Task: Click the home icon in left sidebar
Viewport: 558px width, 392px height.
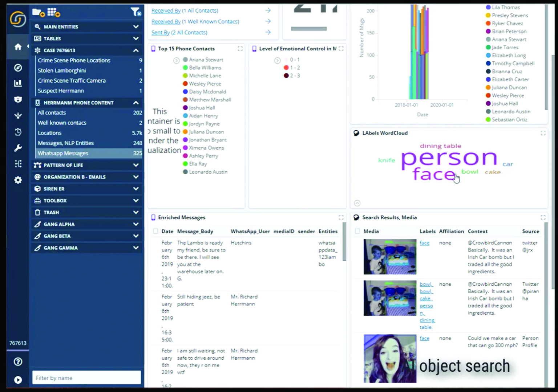Action: (18, 47)
